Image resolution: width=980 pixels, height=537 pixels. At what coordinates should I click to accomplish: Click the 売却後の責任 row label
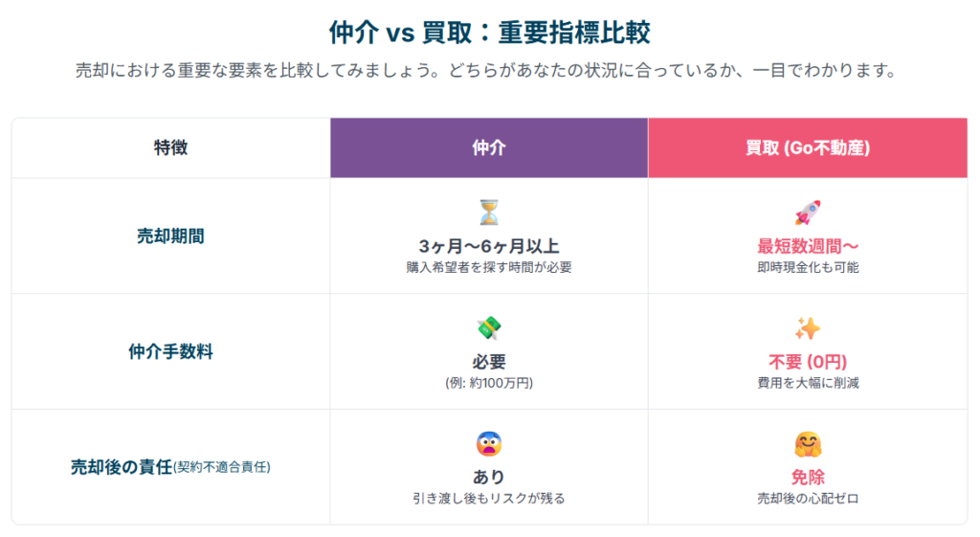point(122,467)
